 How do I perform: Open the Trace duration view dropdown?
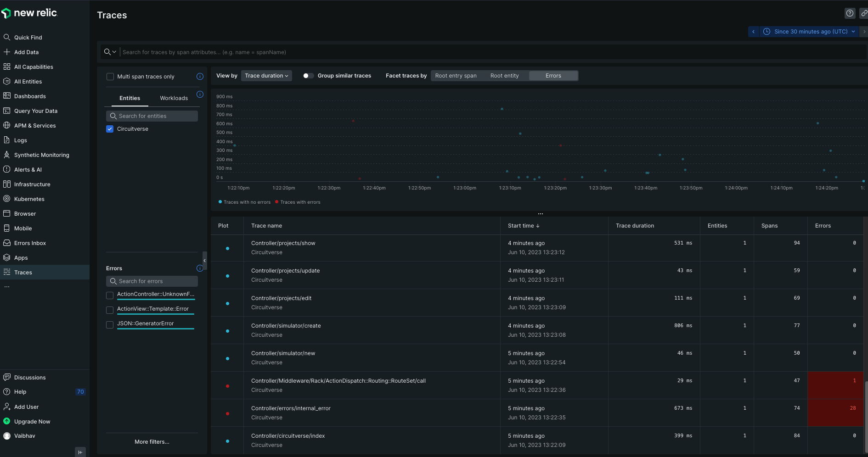click(266, 76)
